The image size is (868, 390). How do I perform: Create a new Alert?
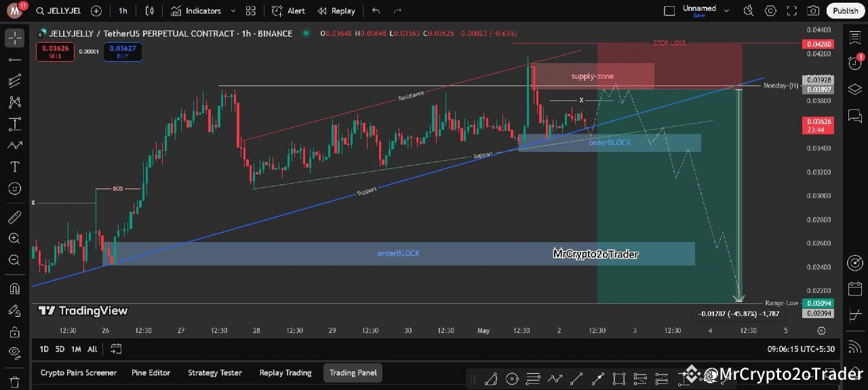pyautogui.click(x=288, y=11)
